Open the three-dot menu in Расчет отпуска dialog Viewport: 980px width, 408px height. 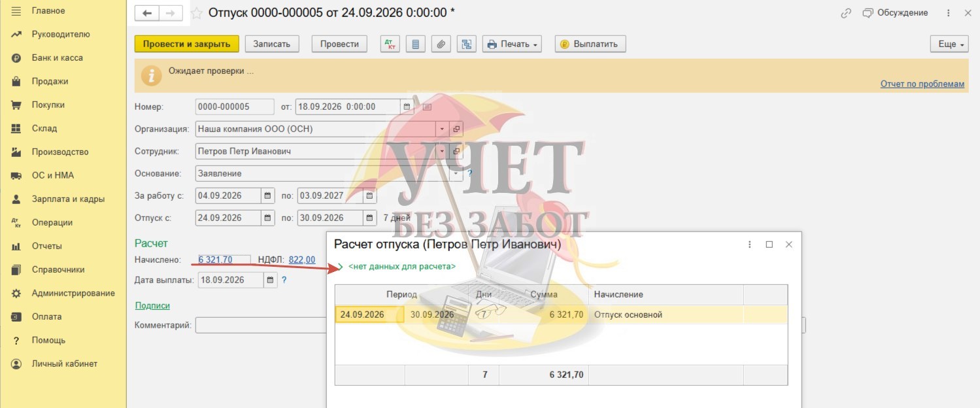point(750,244)
